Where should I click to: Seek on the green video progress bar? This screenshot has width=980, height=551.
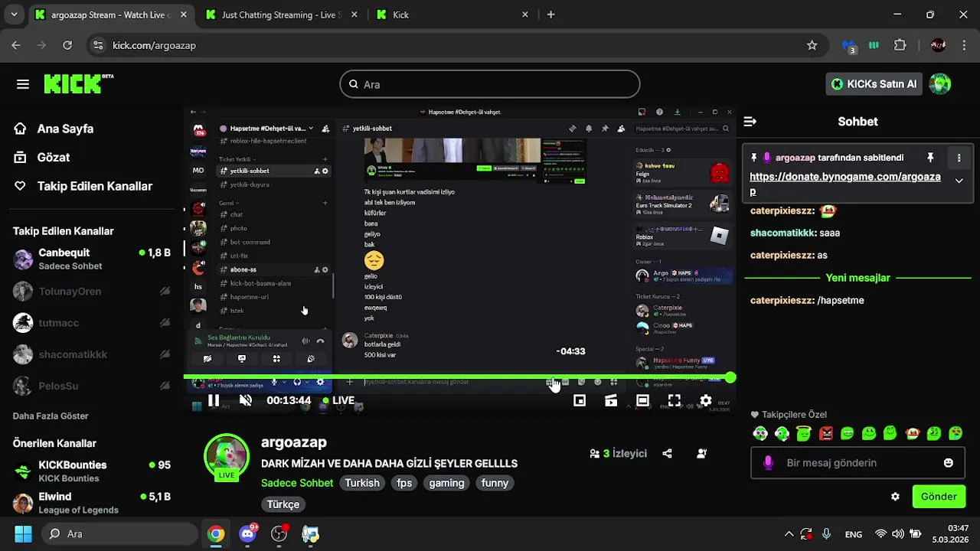(x=457, y=377)
